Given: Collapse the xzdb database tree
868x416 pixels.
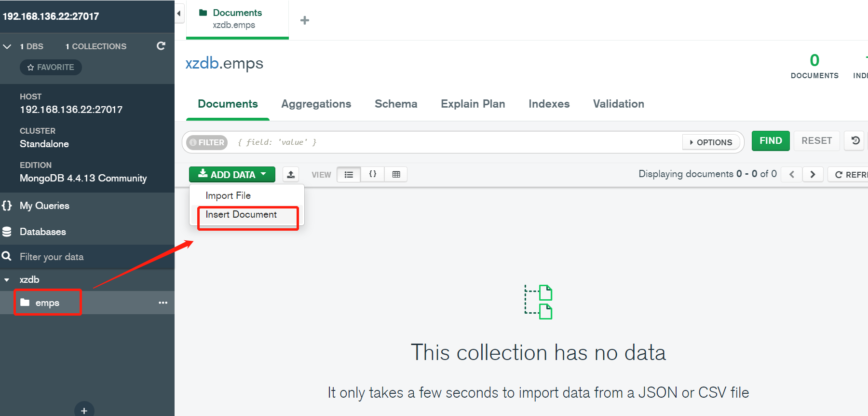Looking at the screenshot, I should (7, 280).
